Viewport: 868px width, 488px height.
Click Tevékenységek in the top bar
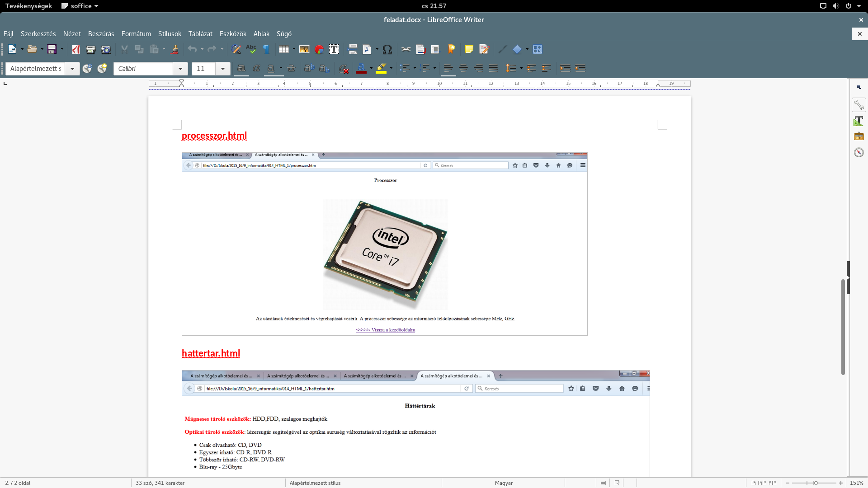click(28, 6)
